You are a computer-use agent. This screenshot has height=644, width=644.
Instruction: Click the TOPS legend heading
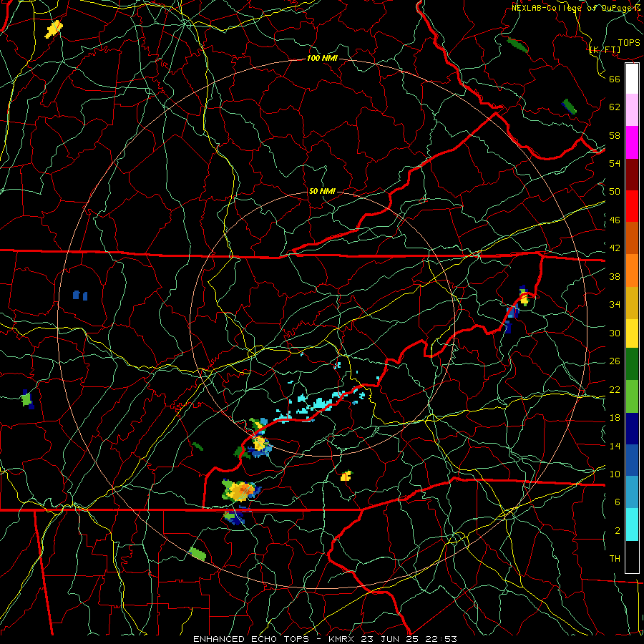[629, 42]
